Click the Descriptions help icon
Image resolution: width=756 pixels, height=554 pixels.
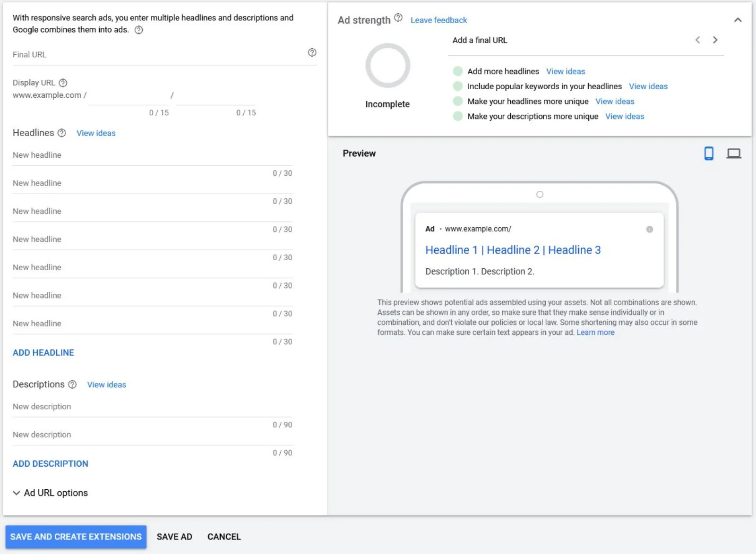(72, 384)
